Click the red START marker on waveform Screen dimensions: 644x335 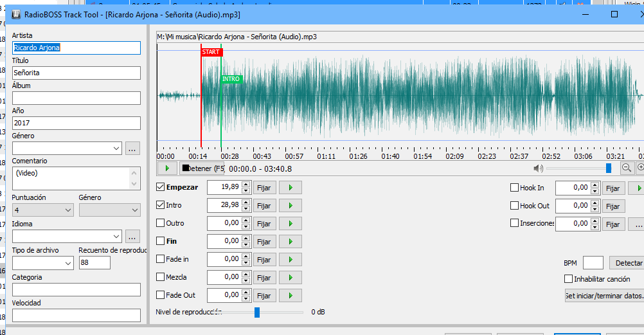pyautogui.click(x=212, y=52)
